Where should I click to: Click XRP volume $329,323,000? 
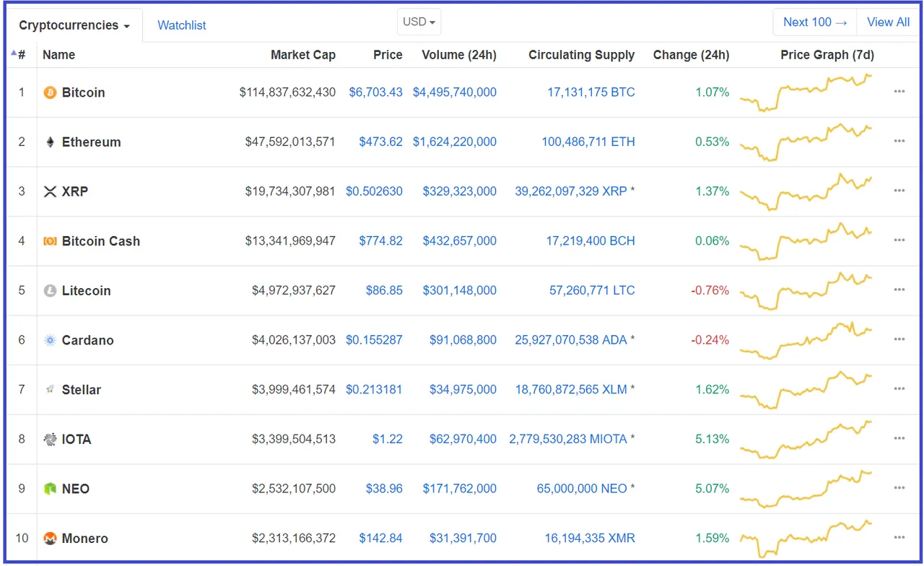460,191
